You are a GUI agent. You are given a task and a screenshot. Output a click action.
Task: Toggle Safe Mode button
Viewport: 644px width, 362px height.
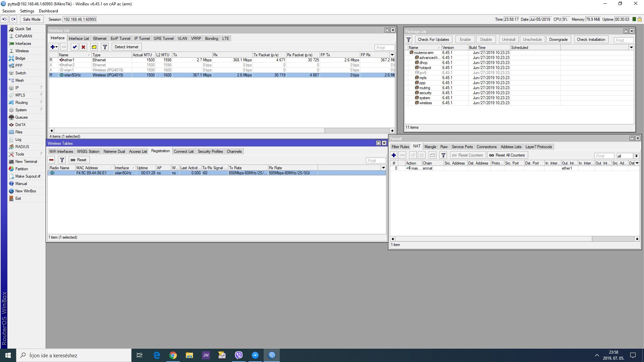tap(32, 19)
